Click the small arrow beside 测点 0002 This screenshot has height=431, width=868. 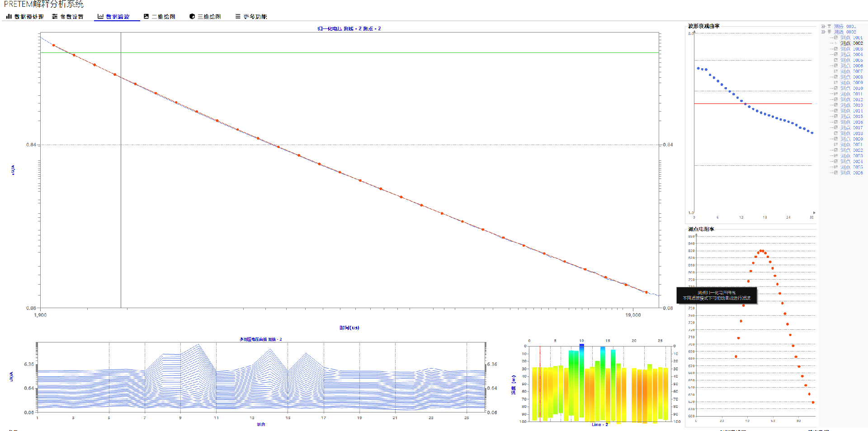(836, 43)
